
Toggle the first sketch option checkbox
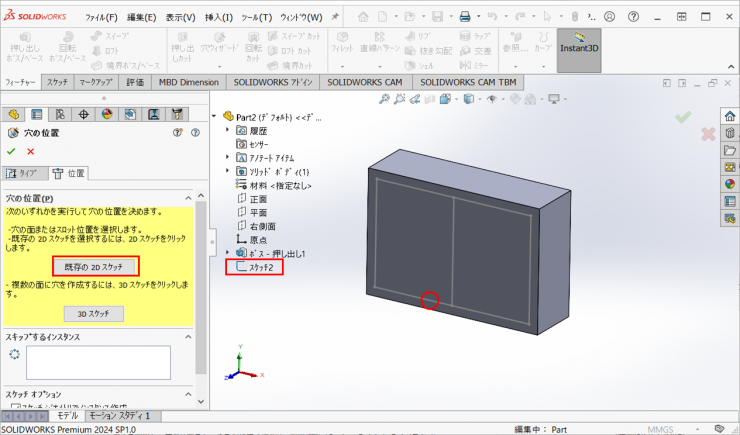13,407
